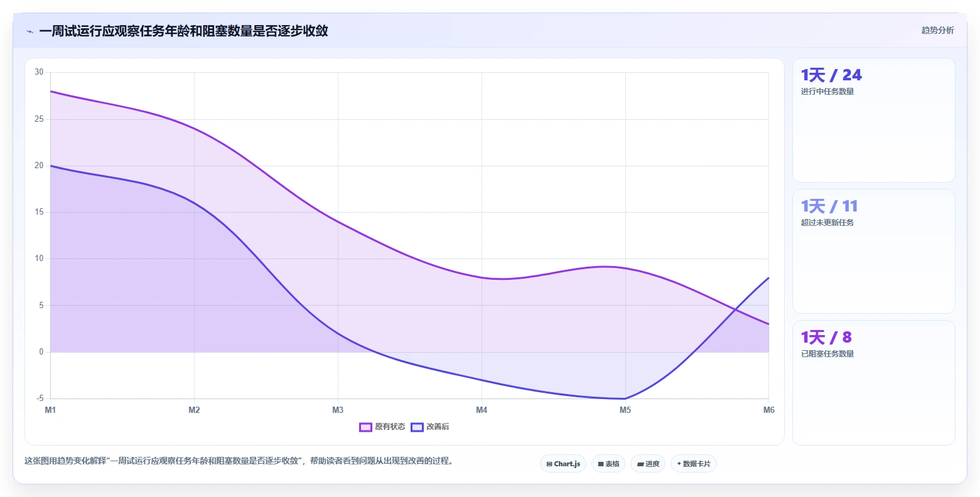
Task: Click the 1天 / 11 value
Action: [829, 206]
